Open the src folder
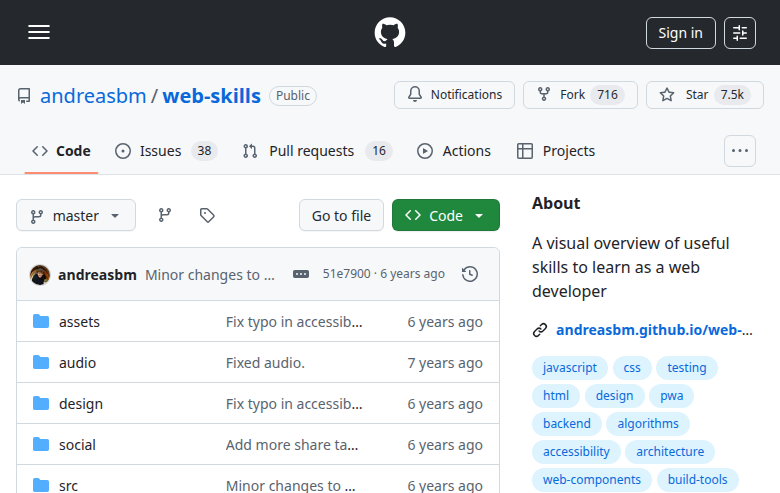 tap(68, 486)
